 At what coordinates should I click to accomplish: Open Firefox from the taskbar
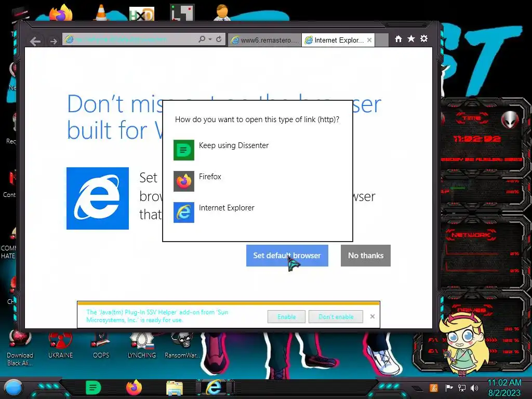click(134, 388)
